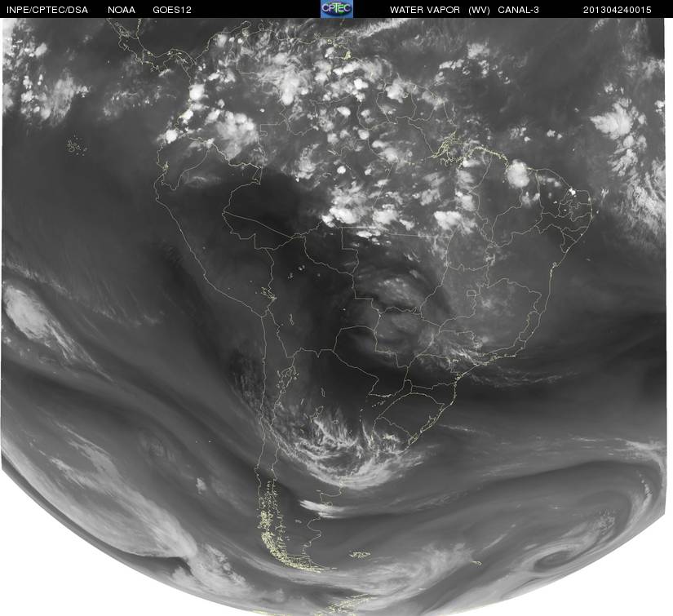Click the (WV) abbreviation label
673x616 pixels.
[479, 10]
